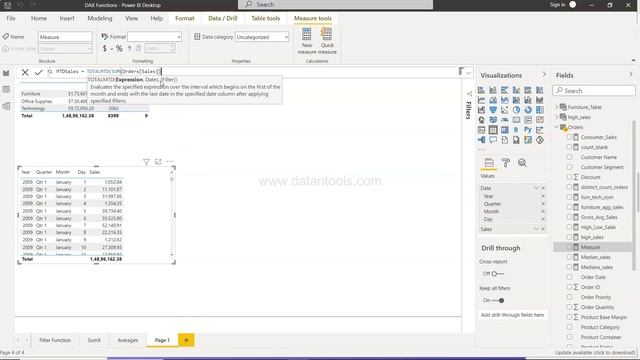Switch to Report view in left sidebar
The height and width of the screenshot is (360, 640).
[x=6, y=73]
